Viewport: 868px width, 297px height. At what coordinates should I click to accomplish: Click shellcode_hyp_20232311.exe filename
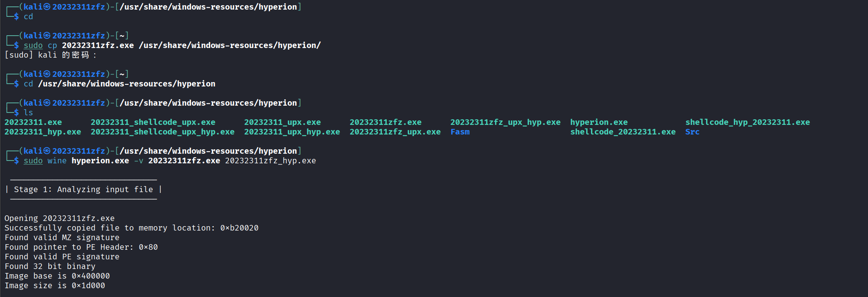(x=748, y=122)
